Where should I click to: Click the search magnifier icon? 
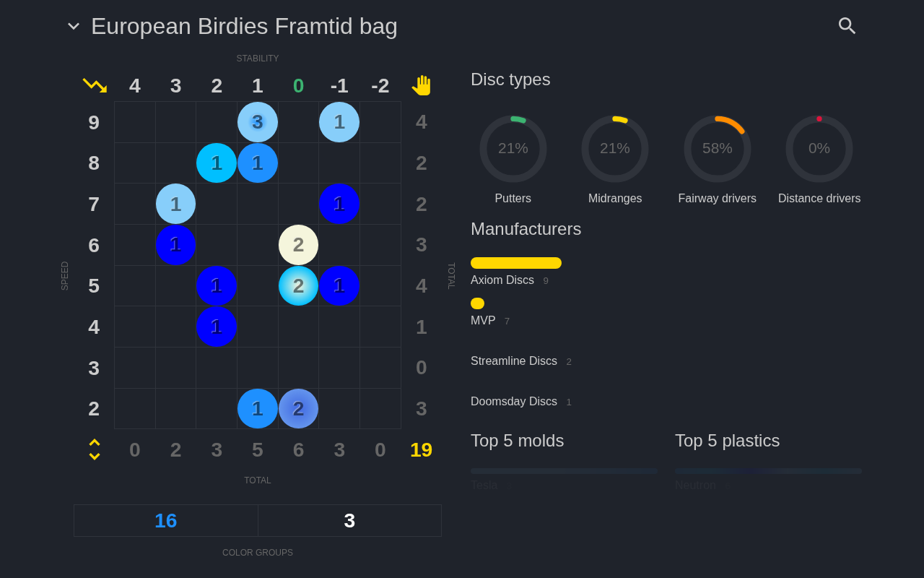[847, 26]
